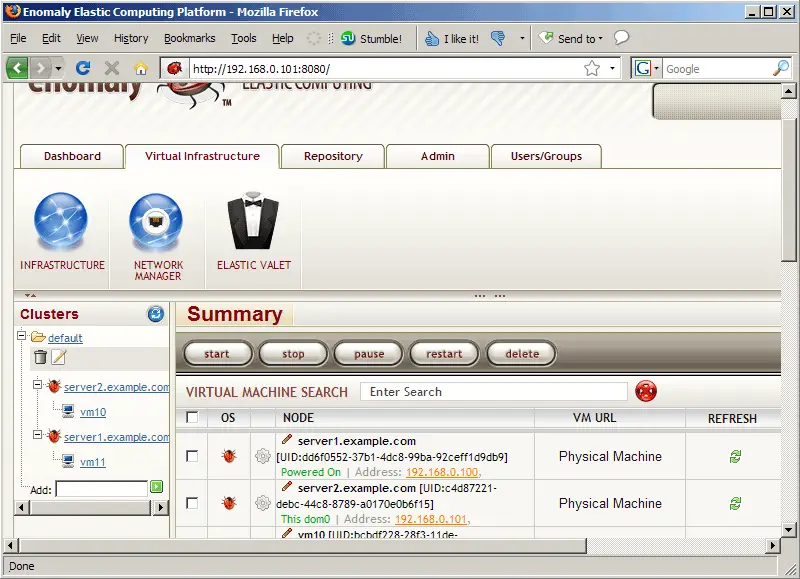
Task: Click the restart button
Action: tap(444, 354)
